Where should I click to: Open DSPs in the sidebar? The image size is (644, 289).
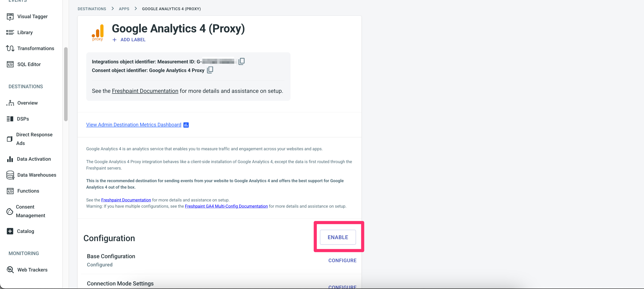pos(23,119)
